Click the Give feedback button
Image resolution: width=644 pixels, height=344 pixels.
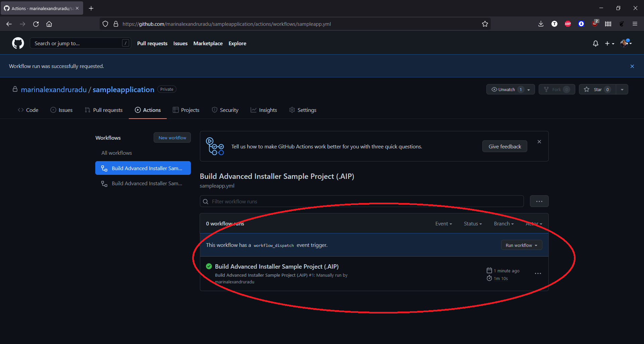click(x=505, y=146)
